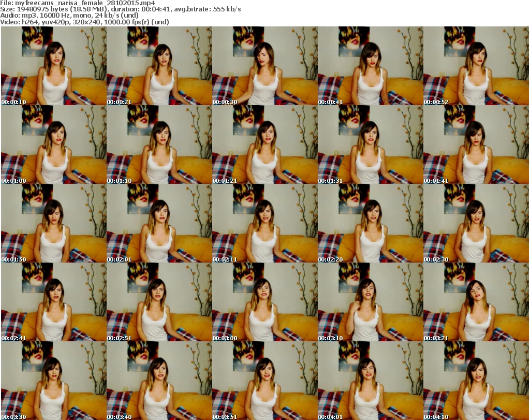Select the thumbnail frame at 00:03:00
530x420 pixels.
click(x=264, y=302)
